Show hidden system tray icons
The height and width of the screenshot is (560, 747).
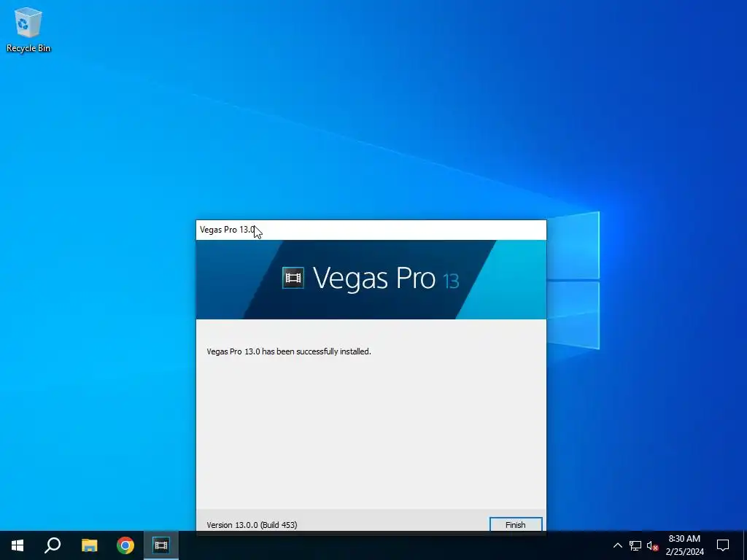[x=617, y=545]
